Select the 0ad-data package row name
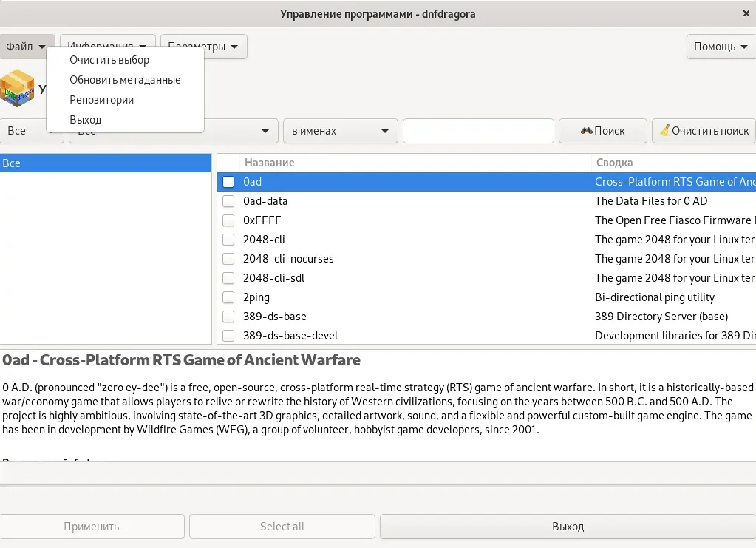The width and height of the screenshot is (756, 548). (x=265, y=201)
